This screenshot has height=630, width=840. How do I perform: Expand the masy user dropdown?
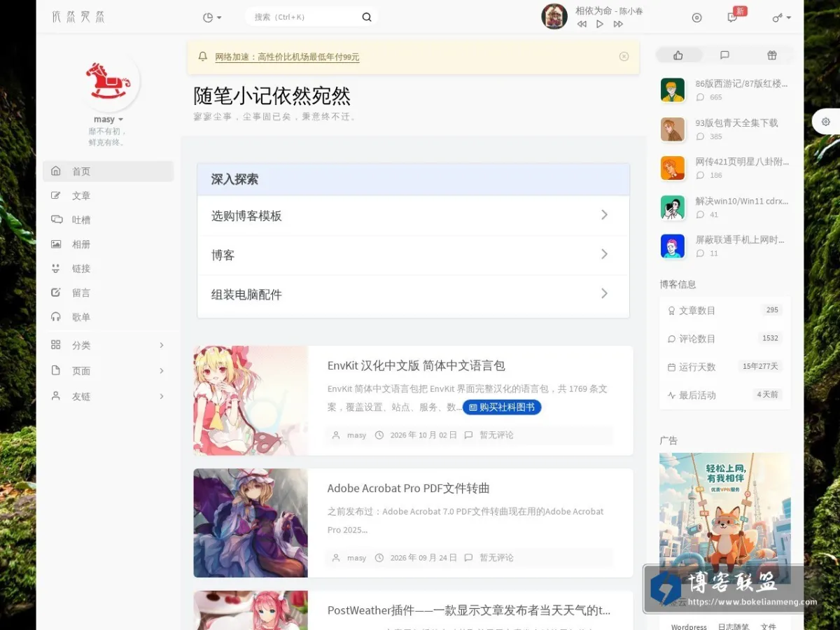(108, 120)
